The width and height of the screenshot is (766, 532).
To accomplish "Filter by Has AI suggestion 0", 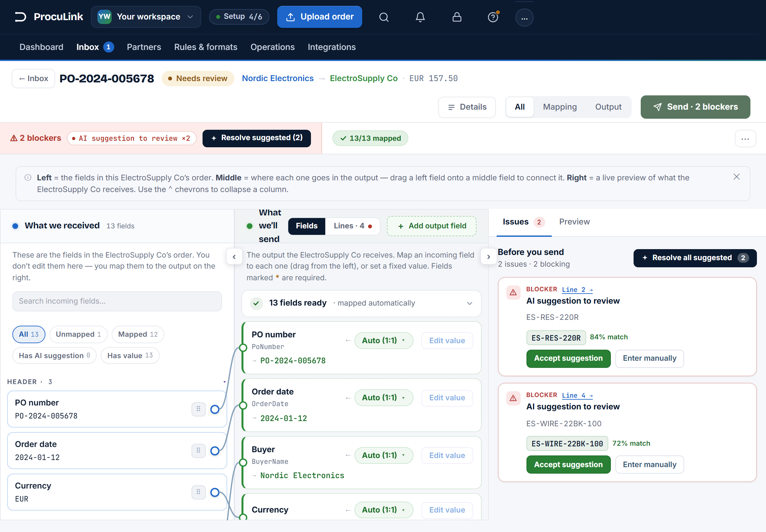I will (x=54, y=355).
